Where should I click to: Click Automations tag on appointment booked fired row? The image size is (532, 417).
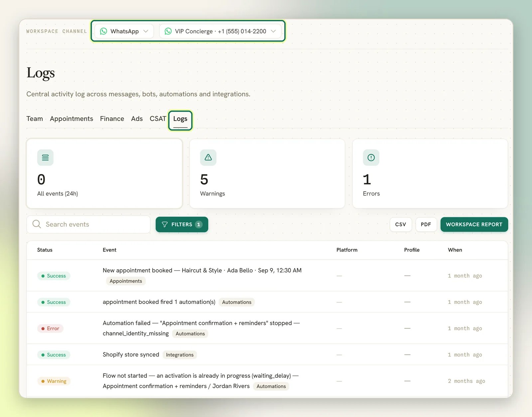237,302
